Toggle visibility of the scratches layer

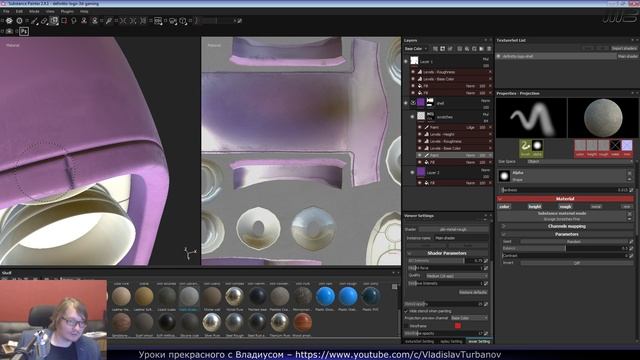[x=413, y=117]
